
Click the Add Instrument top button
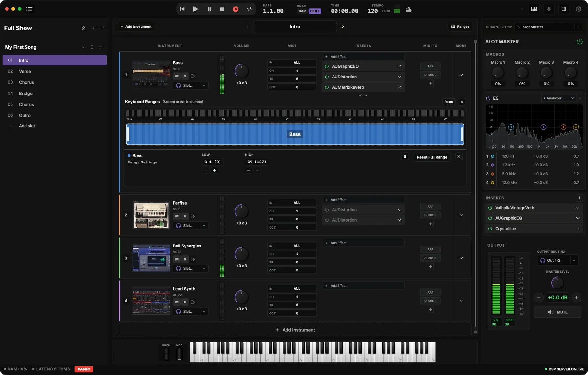pos(136,27)
